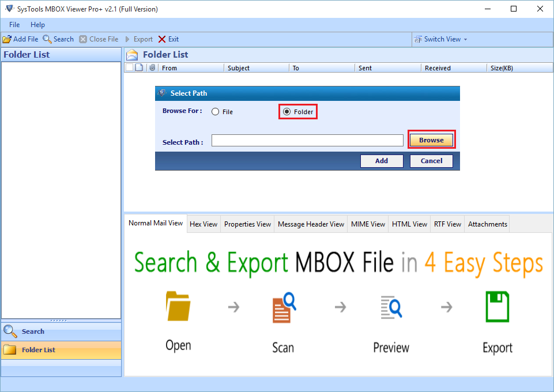The width and height of the screenshot is (554, 392).
Task: Click the Search label in sidebar panel
Action: tap(33, 331)
